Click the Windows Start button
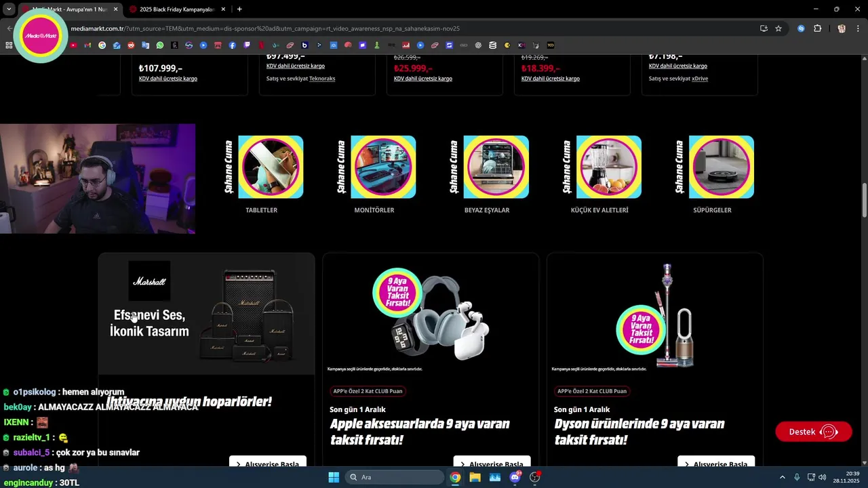Screen dimensions: 868x488 pos(334,477)
